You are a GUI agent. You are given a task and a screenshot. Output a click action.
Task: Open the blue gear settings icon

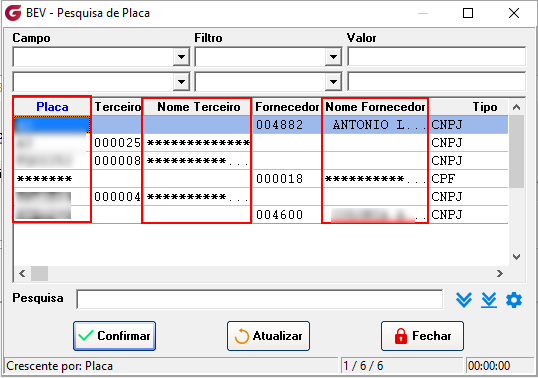point(514,300)
